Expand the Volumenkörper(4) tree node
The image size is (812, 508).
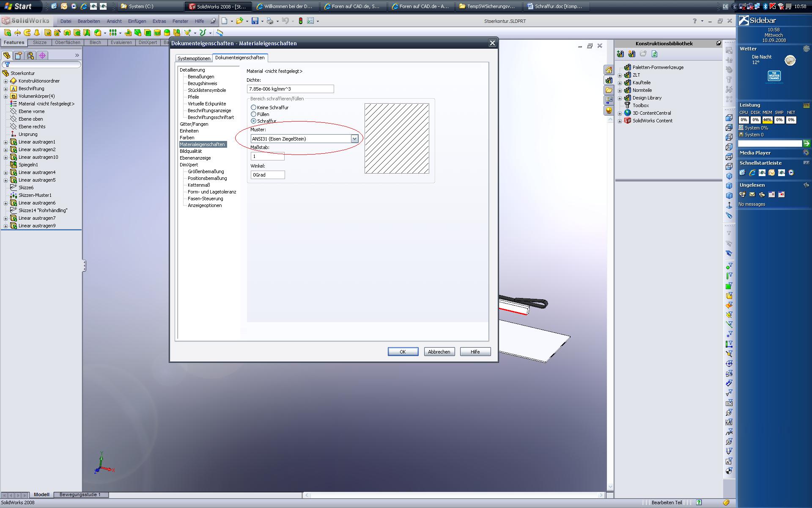point(5,96)
